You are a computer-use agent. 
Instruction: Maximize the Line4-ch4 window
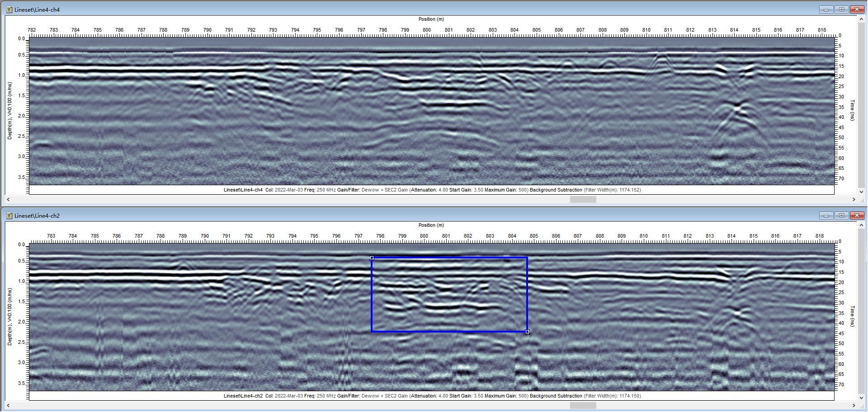pos(842,9)
